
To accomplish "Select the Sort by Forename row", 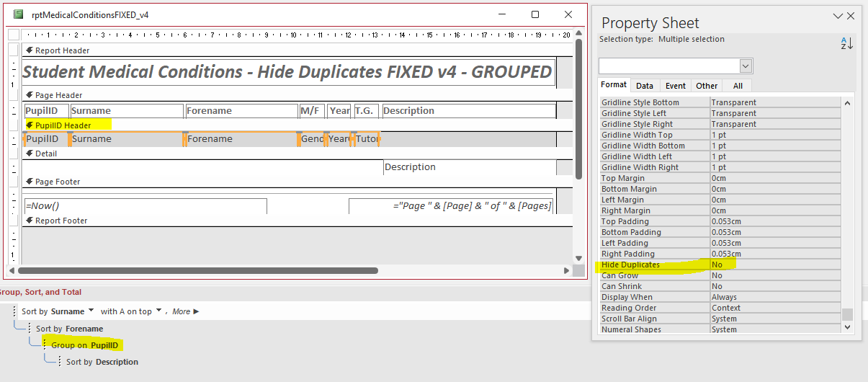I will 70,329.
